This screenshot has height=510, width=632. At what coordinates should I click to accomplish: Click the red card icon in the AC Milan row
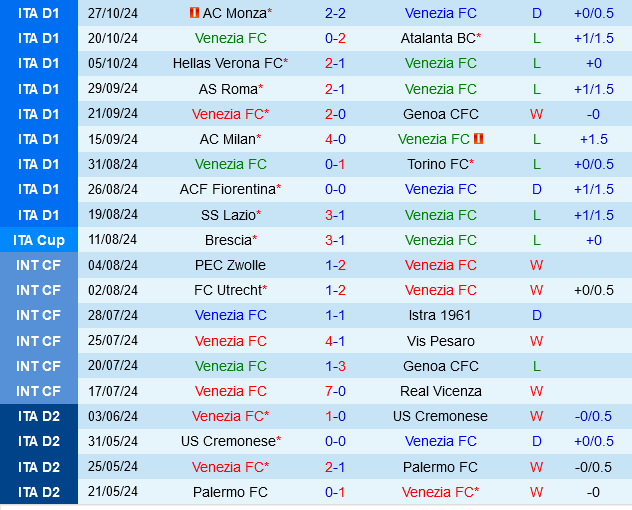click(479, 139)
